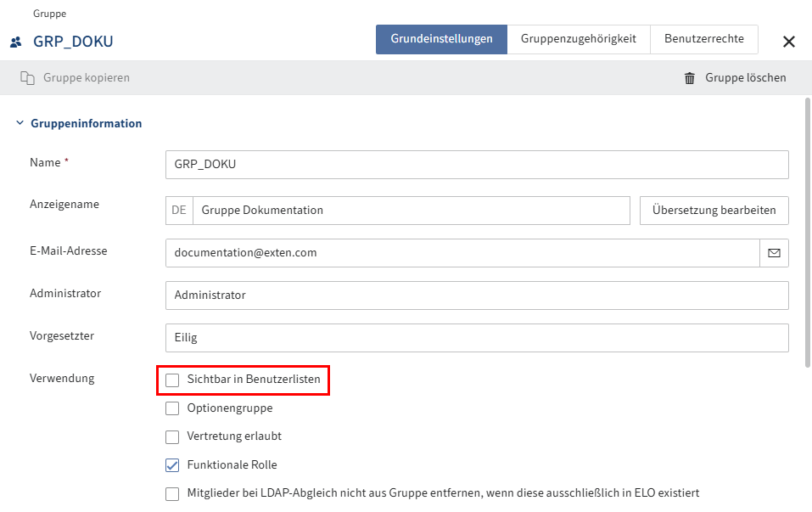This screenshot has height=512, width=812.
Task: Enable Vertretung erlaubt
Action: [172, 436]
